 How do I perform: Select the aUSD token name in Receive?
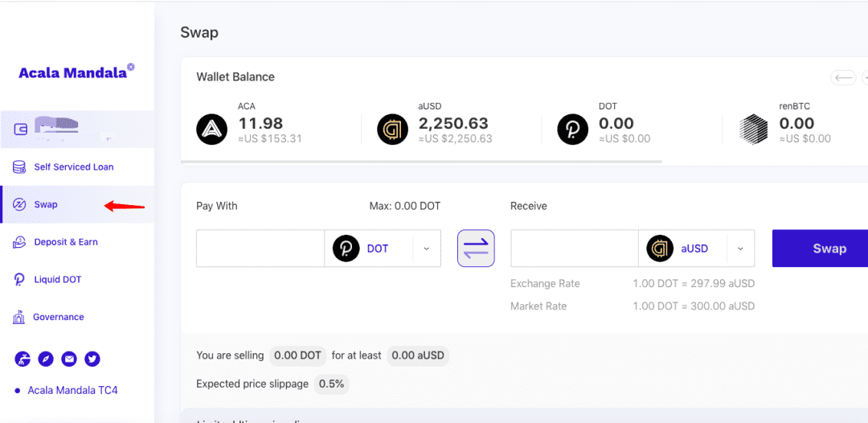694,248
